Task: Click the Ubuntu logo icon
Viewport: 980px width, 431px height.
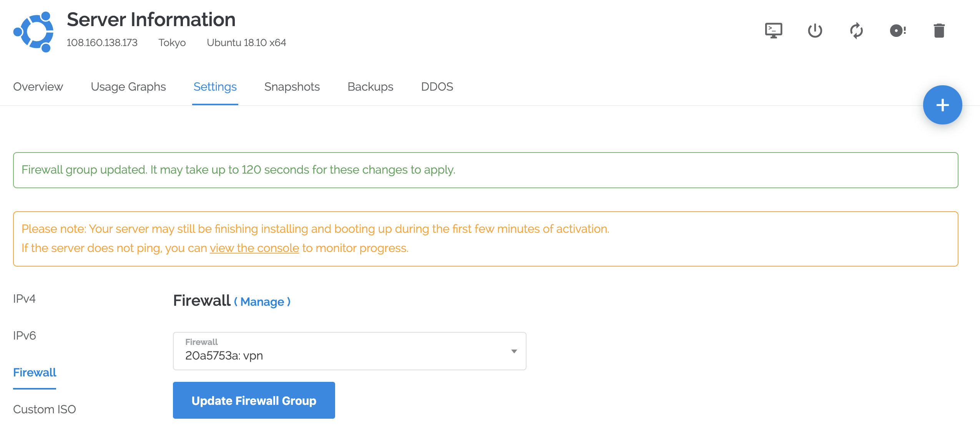Action: (x=34, y=31)
